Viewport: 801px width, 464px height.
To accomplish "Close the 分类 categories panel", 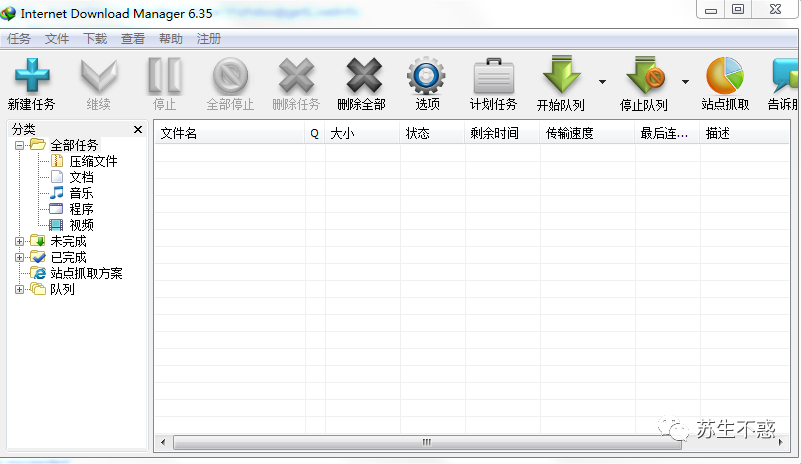I will pos(138,129).
